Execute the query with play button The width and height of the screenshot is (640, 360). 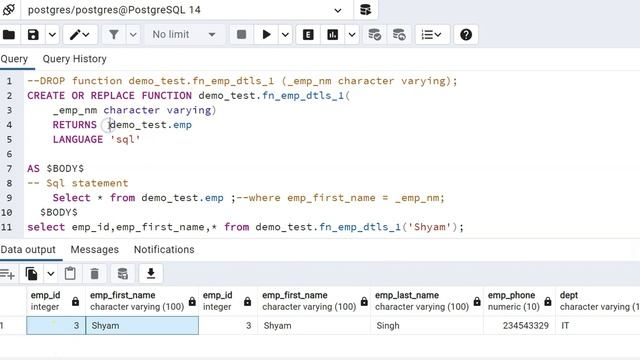(x=266, y=35)
